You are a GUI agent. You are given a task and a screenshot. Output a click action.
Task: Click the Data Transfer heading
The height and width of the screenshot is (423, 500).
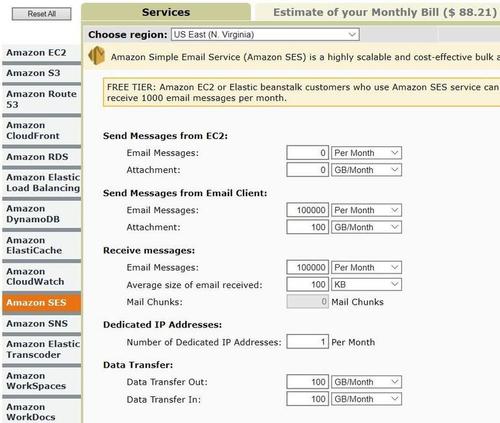point(138,365)
